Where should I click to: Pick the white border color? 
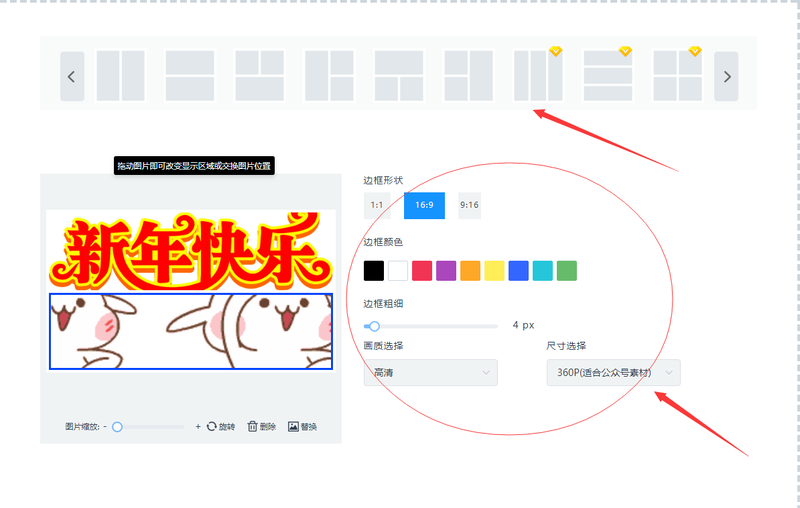[398, 271]
